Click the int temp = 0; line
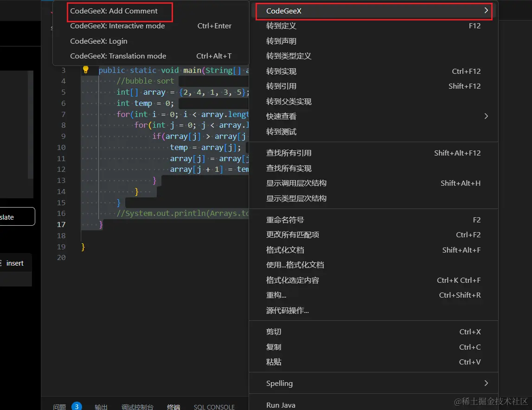This screenshot has height=410, width=532. [145, 103]
